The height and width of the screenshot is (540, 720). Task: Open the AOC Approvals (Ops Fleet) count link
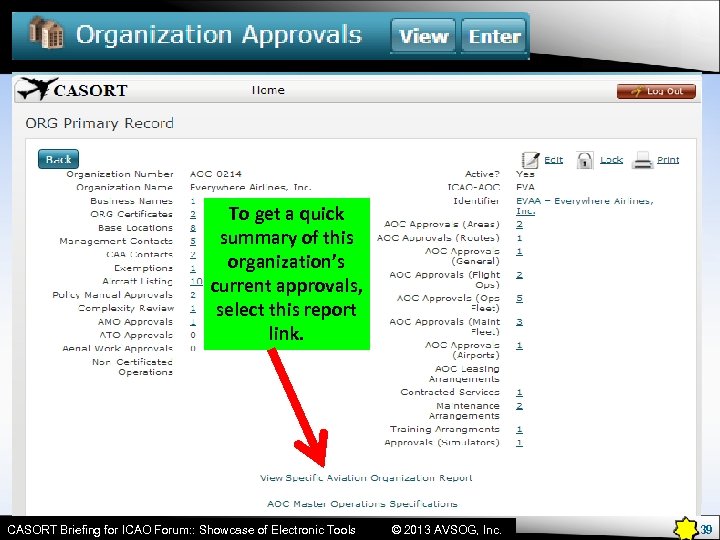[519, 298]
